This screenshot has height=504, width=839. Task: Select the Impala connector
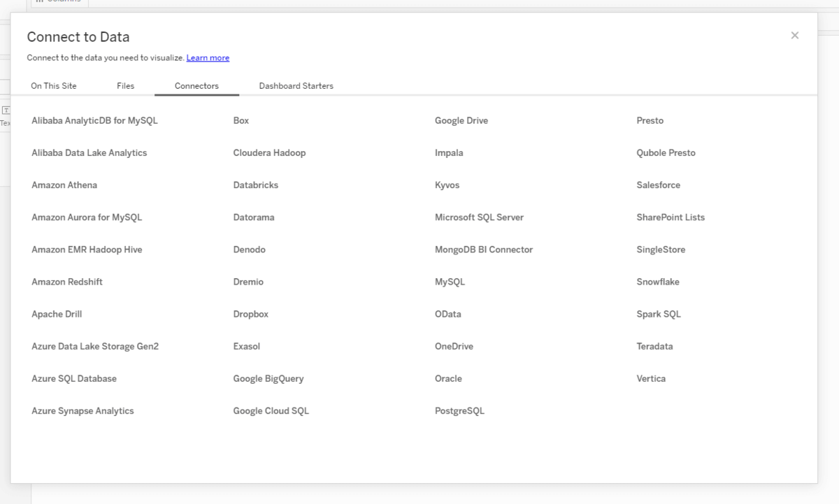[449, 153]
